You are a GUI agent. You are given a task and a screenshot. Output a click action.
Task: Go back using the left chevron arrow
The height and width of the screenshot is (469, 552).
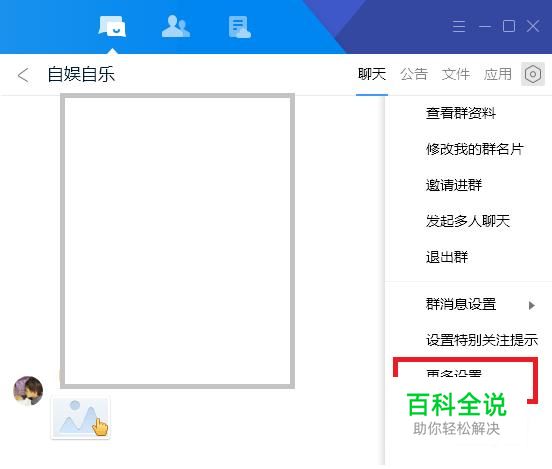tap(23, 75)
